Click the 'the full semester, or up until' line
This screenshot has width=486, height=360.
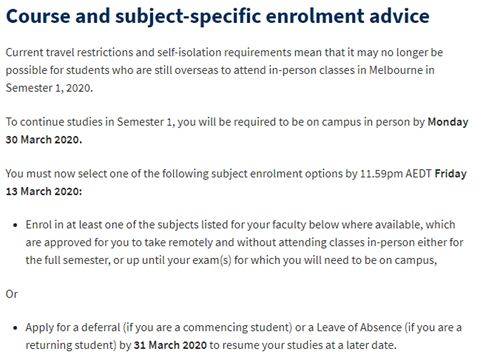point(96,260)
